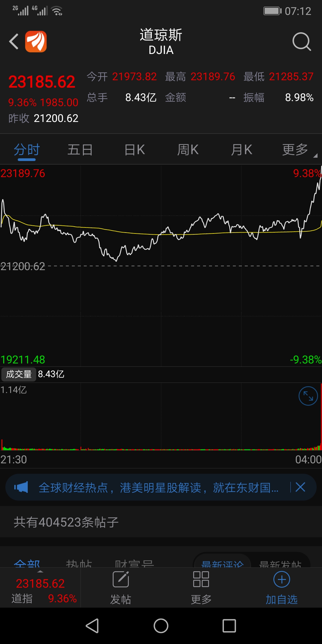The height and width of the screenshot is (644, 322).
Task: Switch to the 日K tab
Action: pyautogui.click(x=134, y=150)
